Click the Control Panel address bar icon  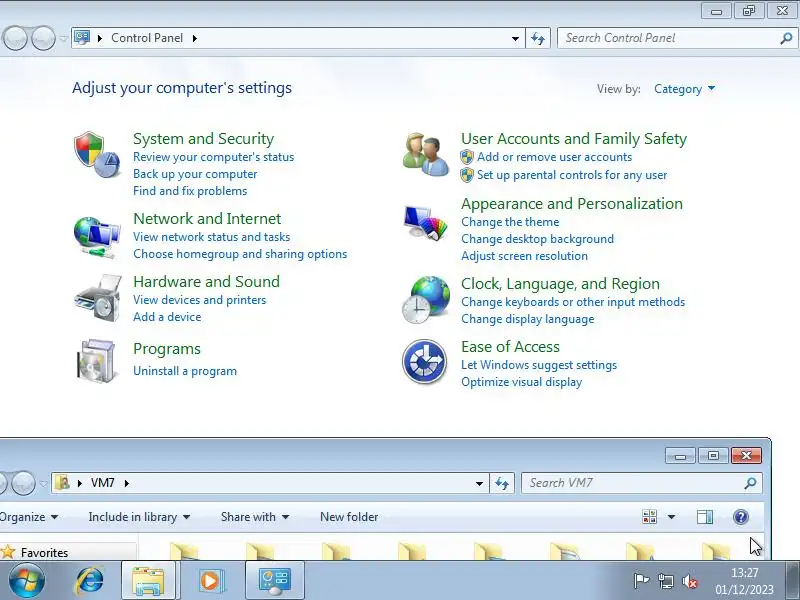(82, 38)
